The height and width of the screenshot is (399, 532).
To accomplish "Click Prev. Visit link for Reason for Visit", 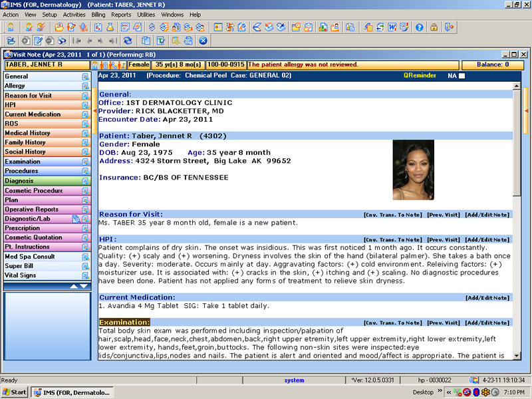I will coord(444,215).
